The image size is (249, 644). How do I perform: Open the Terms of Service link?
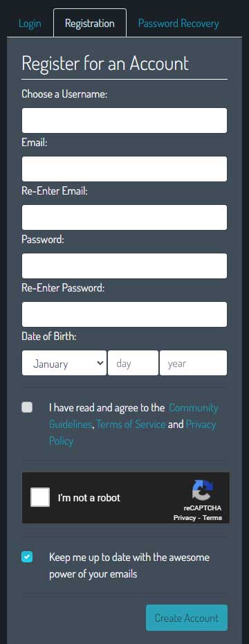[131, 424]
